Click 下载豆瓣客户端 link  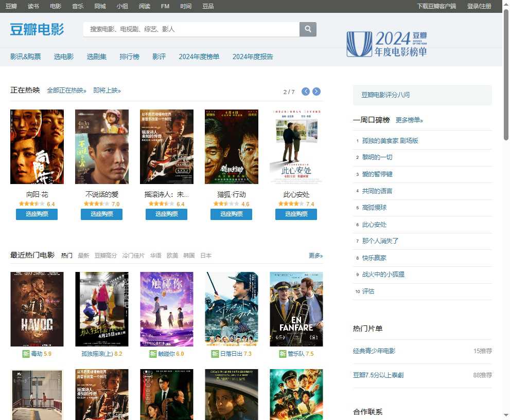click(x=436, y=6)
